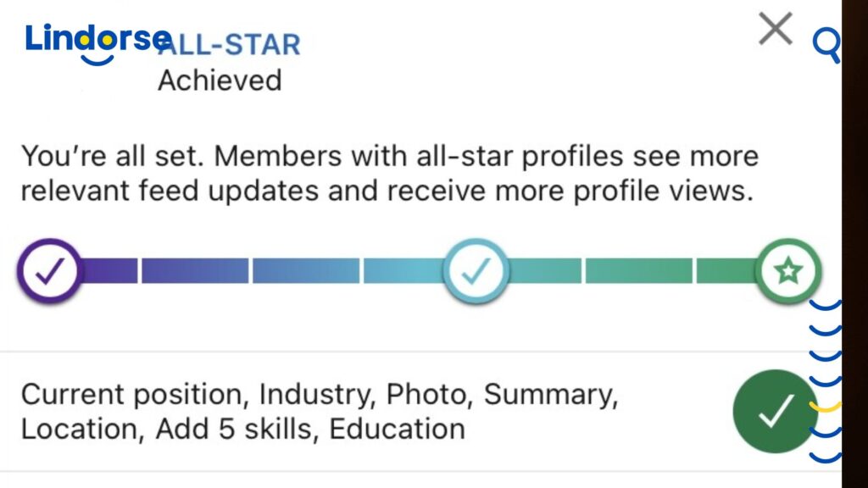This screenshot has width=868, height=488.
Task: Click the "You're all set" description text
Action: (x=389, y=174)
